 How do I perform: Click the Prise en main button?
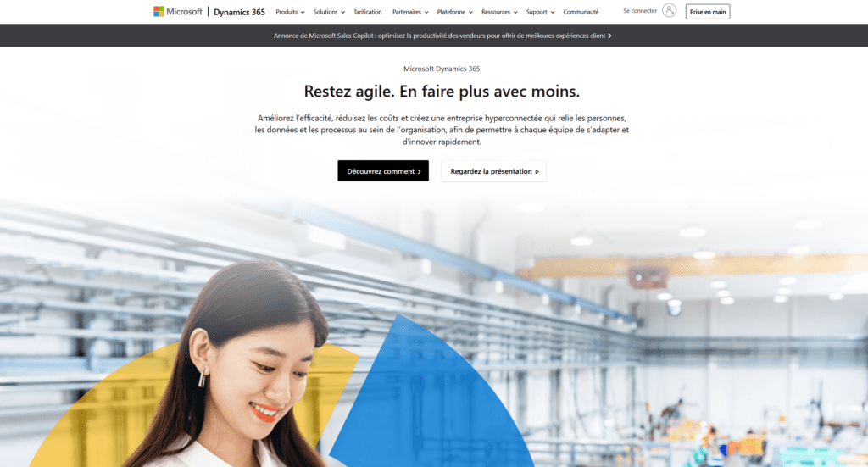(x=708, y=12)
